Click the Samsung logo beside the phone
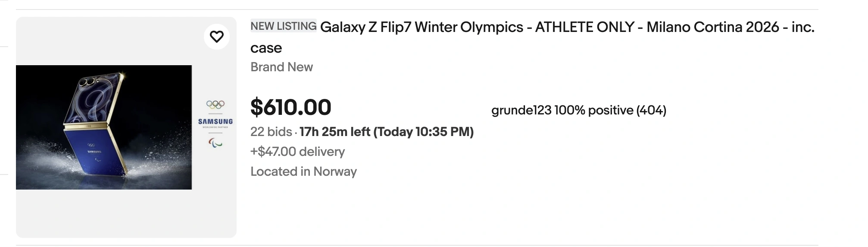Image resolution: width=868 pixels, height=247 pixels. (215, 122)
